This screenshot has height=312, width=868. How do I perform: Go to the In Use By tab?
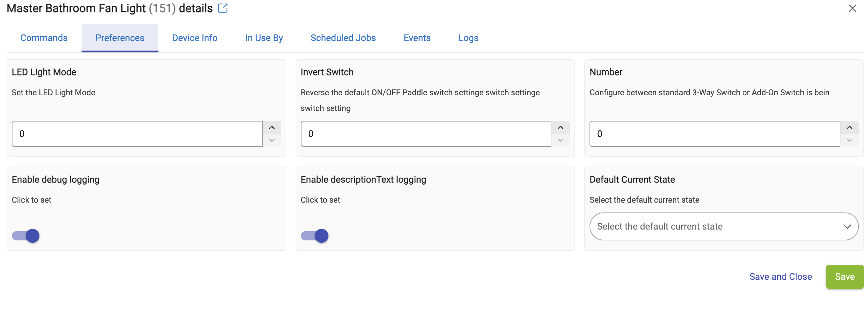[x=264, y=38]
